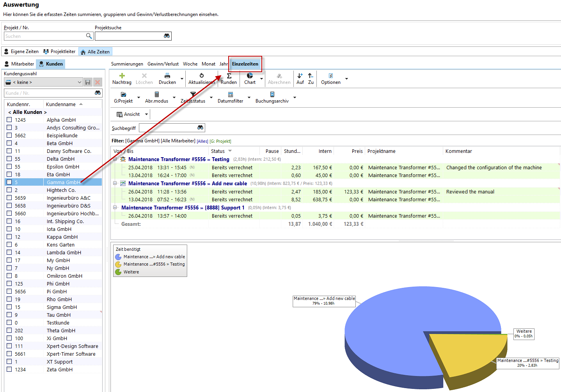This screenshot has height=392, width=561.
Task: Enable the Zeta GmbH checkbox
Action: (9, 369)
